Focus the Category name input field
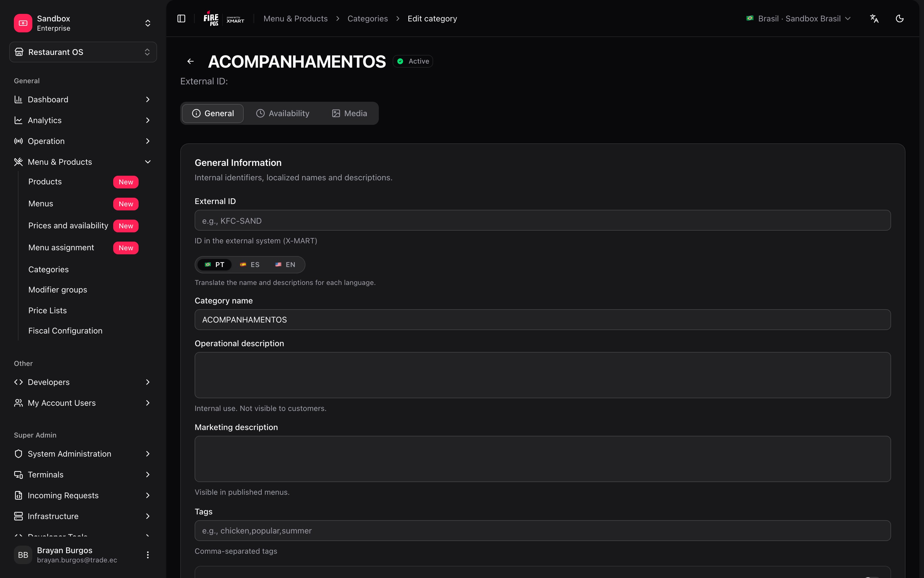924x578 pixels. 543,320
